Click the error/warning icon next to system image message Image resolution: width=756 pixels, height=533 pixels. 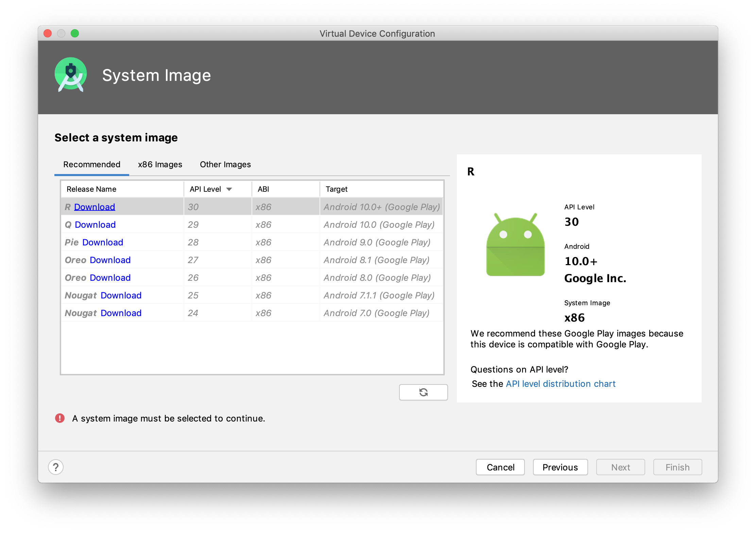pos(58,418)
